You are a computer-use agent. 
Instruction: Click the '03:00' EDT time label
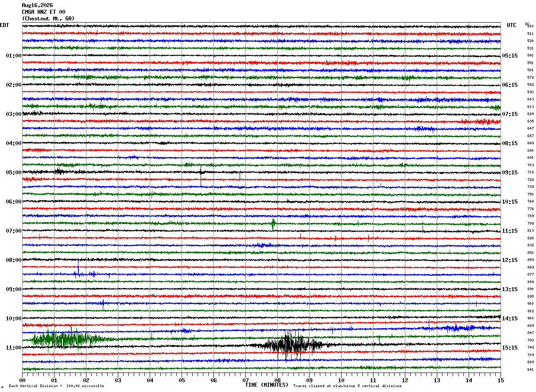[13, 114]
